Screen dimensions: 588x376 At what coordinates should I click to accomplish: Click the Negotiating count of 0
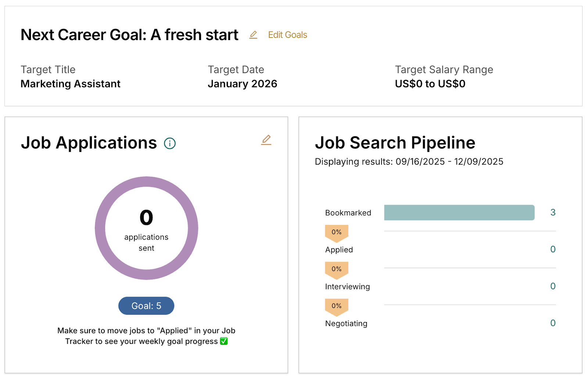click(x=553, y=323)
